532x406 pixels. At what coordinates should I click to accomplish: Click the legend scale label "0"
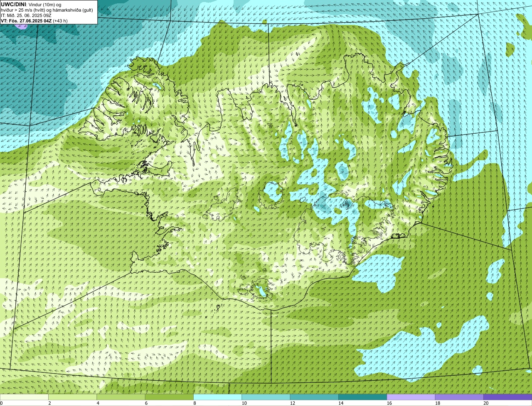(1, 403)
